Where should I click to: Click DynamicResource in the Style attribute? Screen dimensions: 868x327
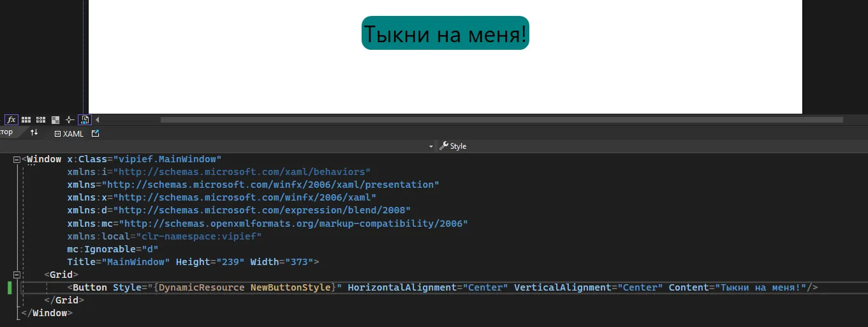[x=202, y=287]
